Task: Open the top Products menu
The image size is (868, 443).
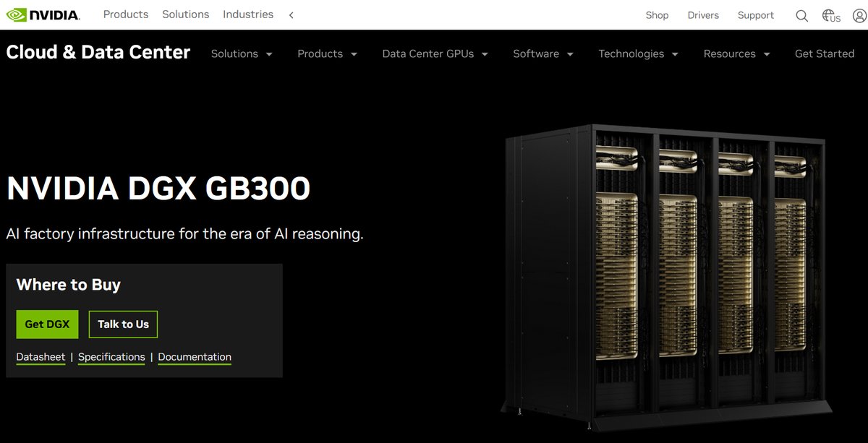Action: tap(126, 14)
